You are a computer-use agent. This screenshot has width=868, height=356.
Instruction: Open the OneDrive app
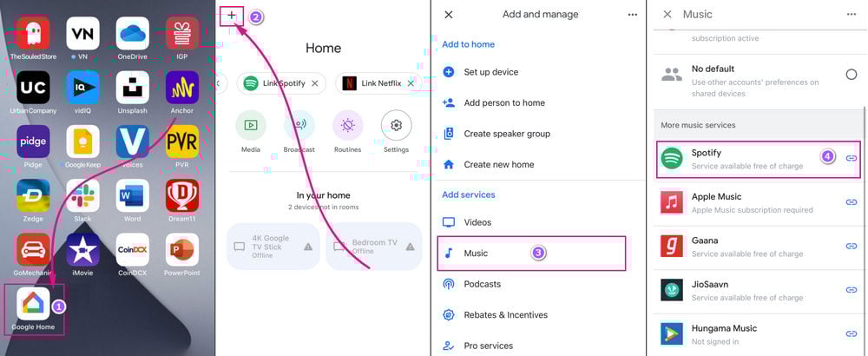[132, 33]
